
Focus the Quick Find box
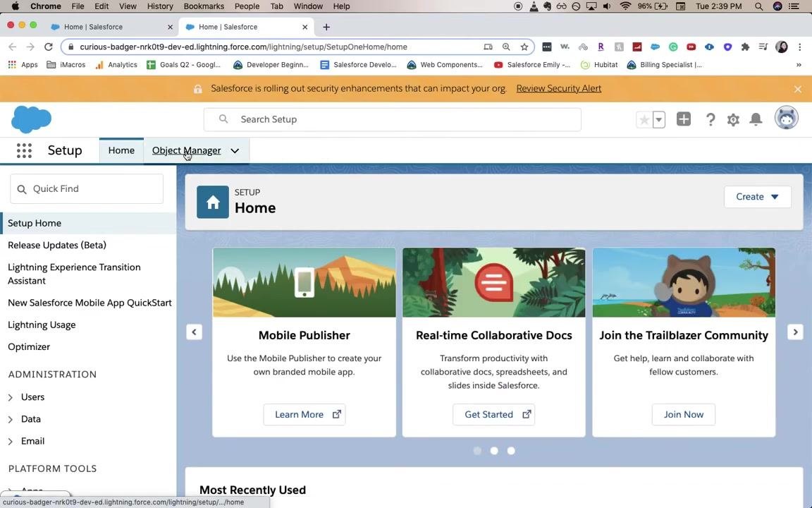(x=87, y=188)
